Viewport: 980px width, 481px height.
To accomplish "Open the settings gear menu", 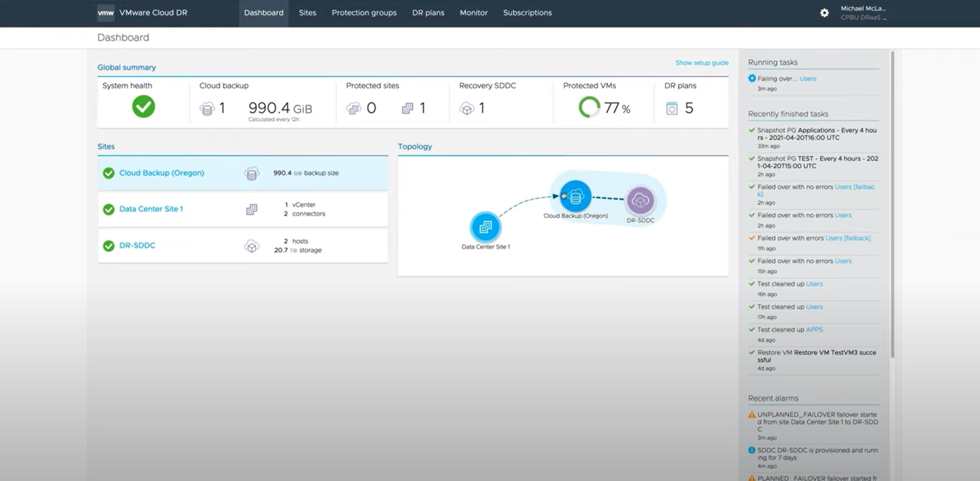I will [x=824, y=12].
